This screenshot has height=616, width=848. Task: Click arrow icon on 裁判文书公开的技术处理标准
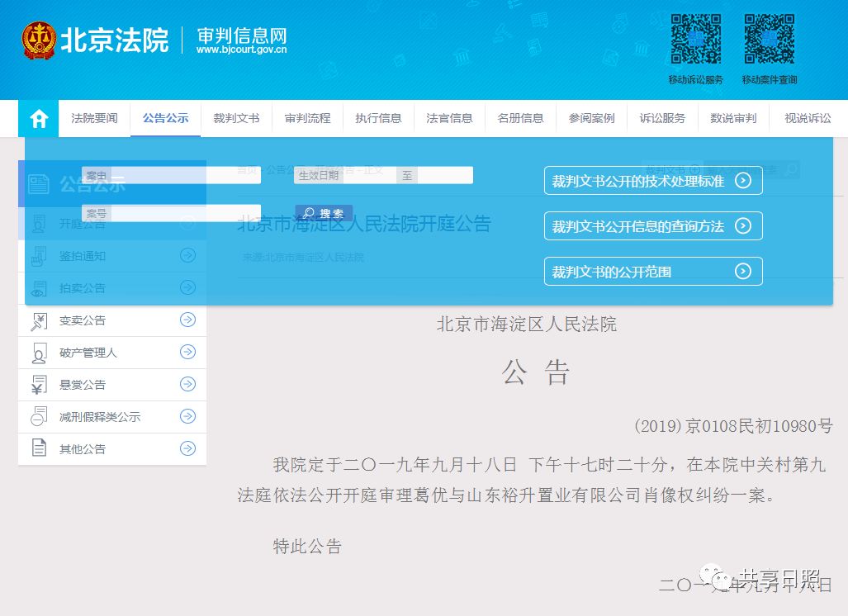743,181
